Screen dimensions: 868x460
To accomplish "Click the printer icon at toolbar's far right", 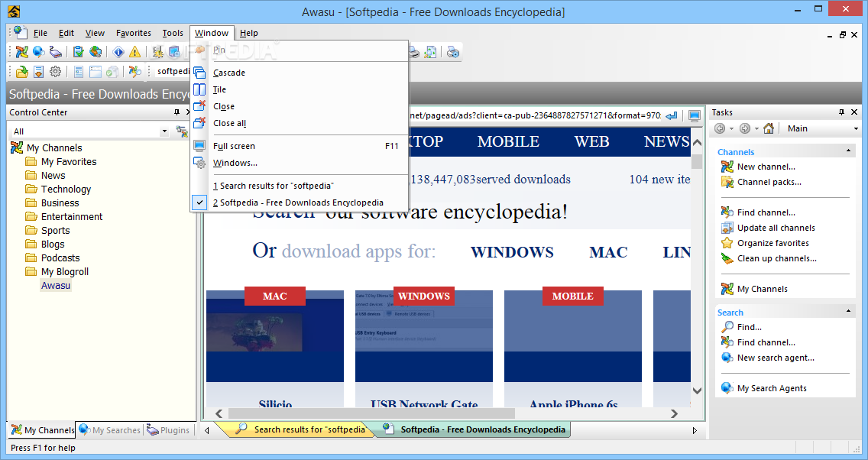I will (453, 52).
